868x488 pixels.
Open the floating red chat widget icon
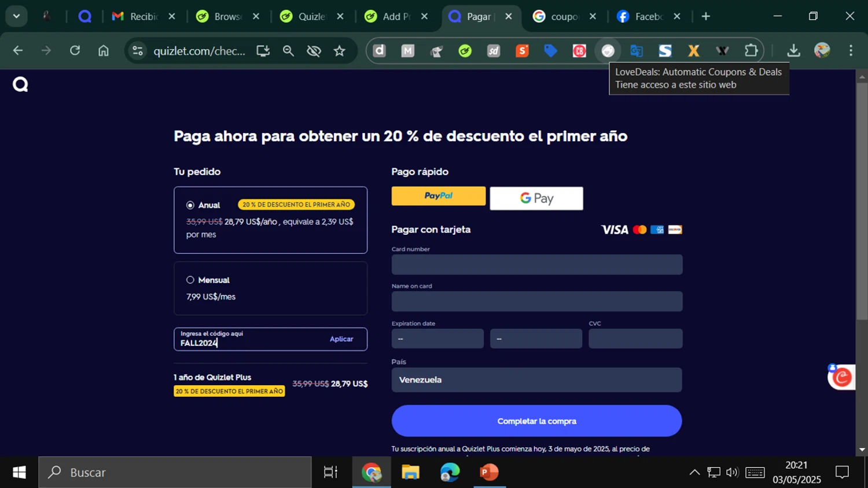[841, 378]
